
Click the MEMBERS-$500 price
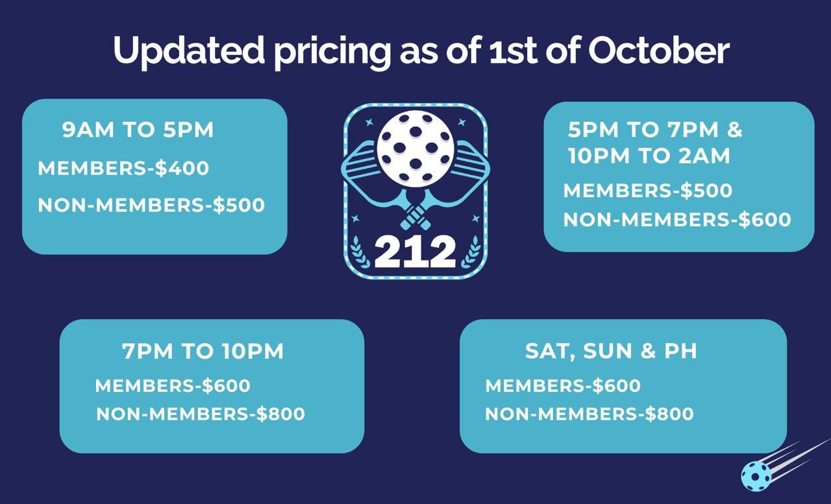pyautogui.click(x=647, y=191)
